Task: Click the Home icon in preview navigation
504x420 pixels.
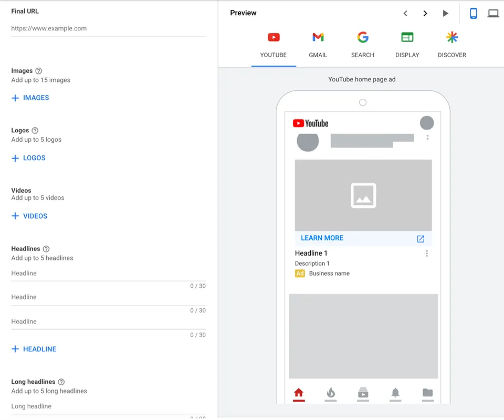Action: (299, 393)
